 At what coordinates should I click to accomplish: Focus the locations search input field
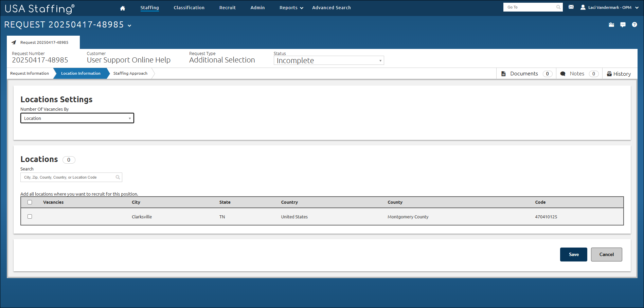tap(68, 177)
